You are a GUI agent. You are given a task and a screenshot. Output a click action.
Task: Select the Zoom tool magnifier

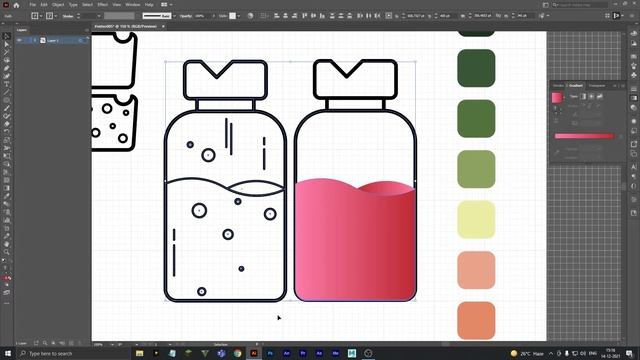tap(7, 252)
